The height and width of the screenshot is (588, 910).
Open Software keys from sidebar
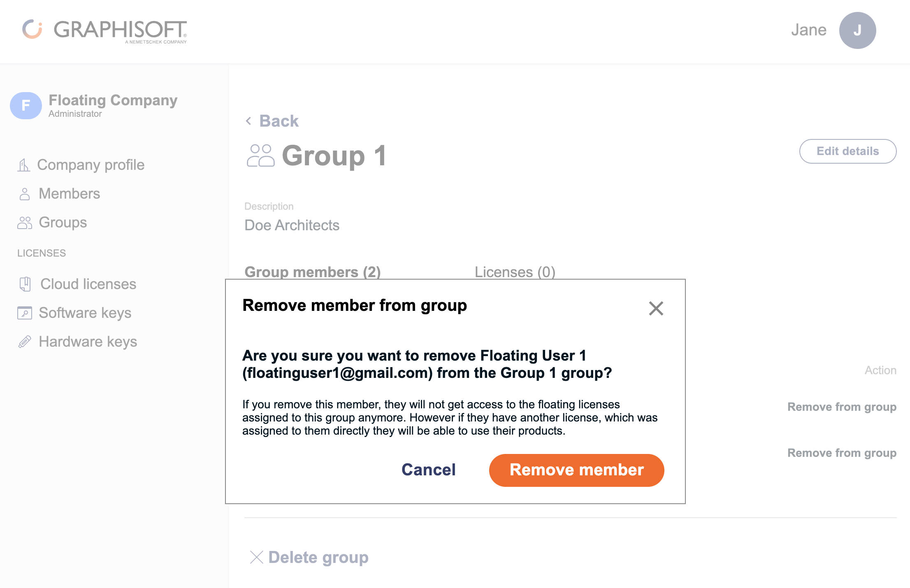click(25, 313)
